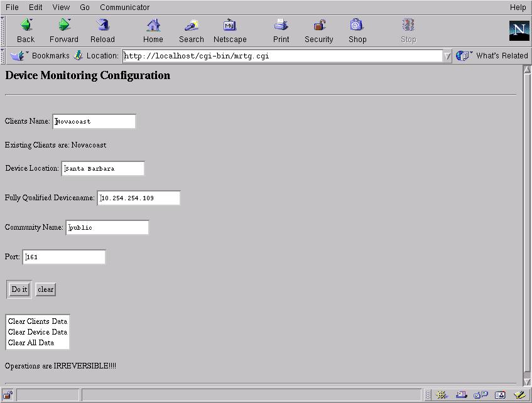
Task: Print the page using Print icon
Action: pos(281,26)
